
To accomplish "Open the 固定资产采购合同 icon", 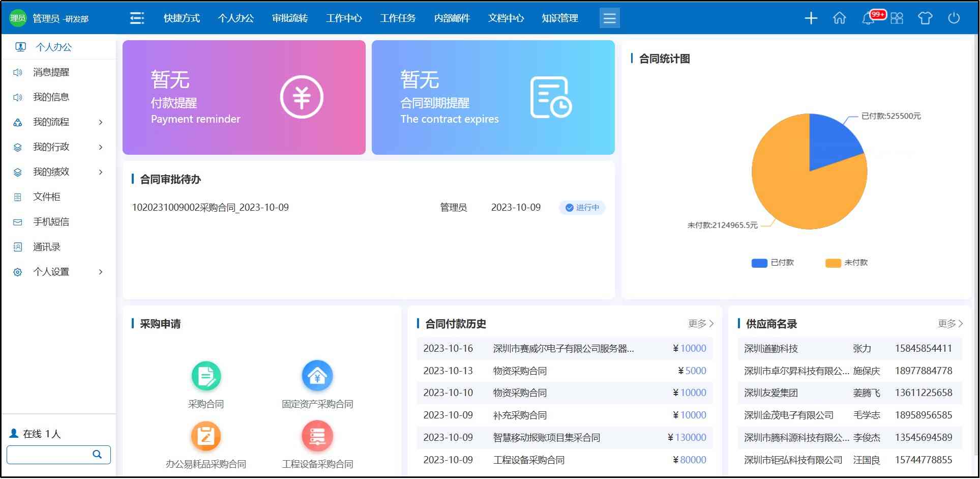I will click(317, 376).
